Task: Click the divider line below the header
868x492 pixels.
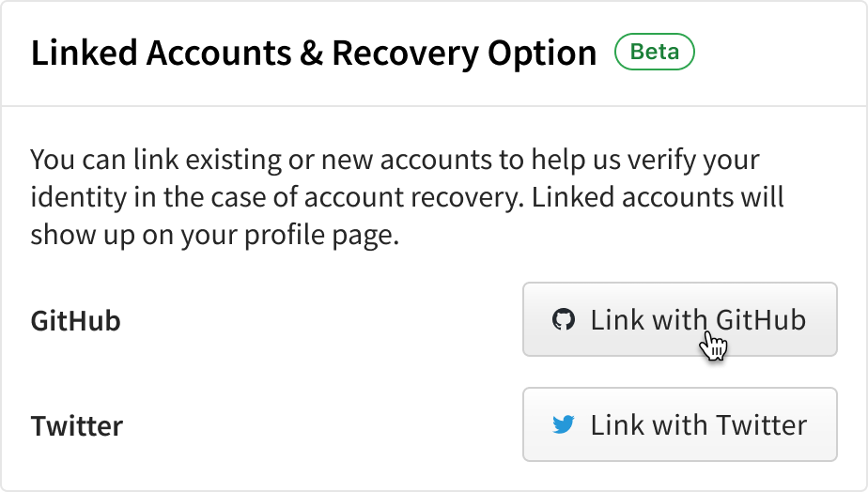Action: coord(434,106)
